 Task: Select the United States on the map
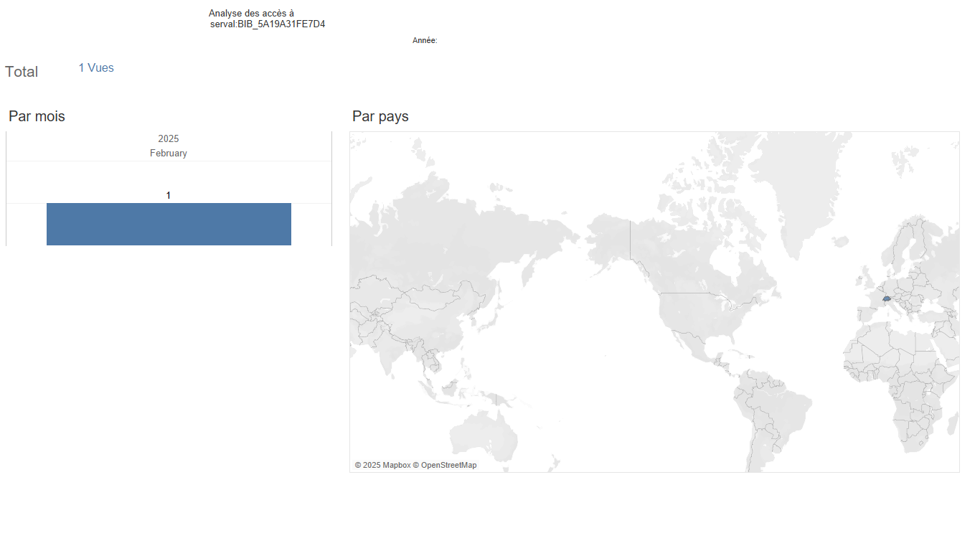coord(699,316)
